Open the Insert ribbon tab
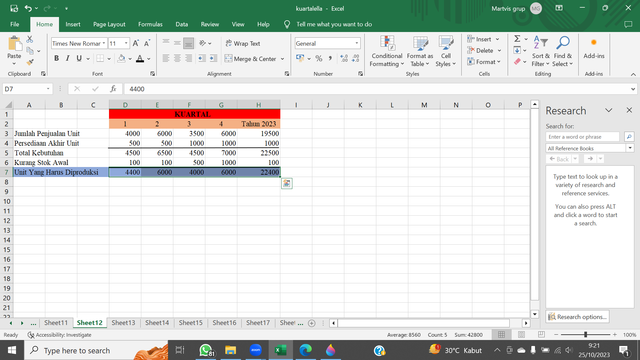 click(73, 24)
